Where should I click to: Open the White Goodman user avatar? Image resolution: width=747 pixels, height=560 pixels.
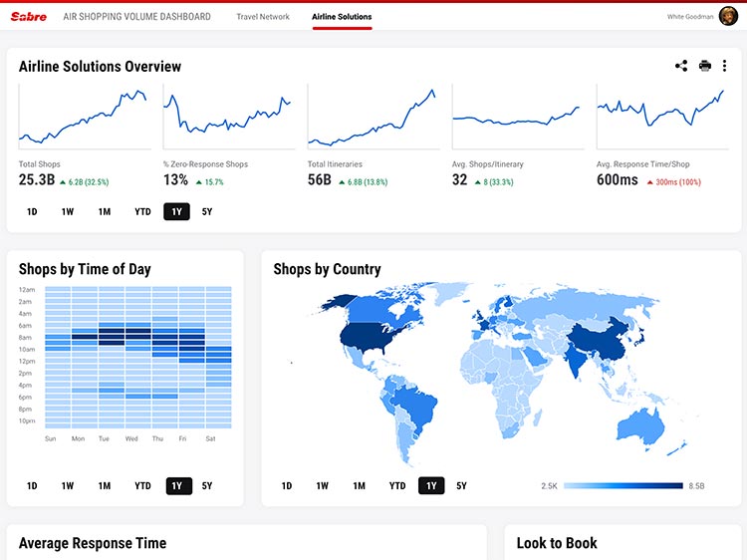click(x=729, y=16)
